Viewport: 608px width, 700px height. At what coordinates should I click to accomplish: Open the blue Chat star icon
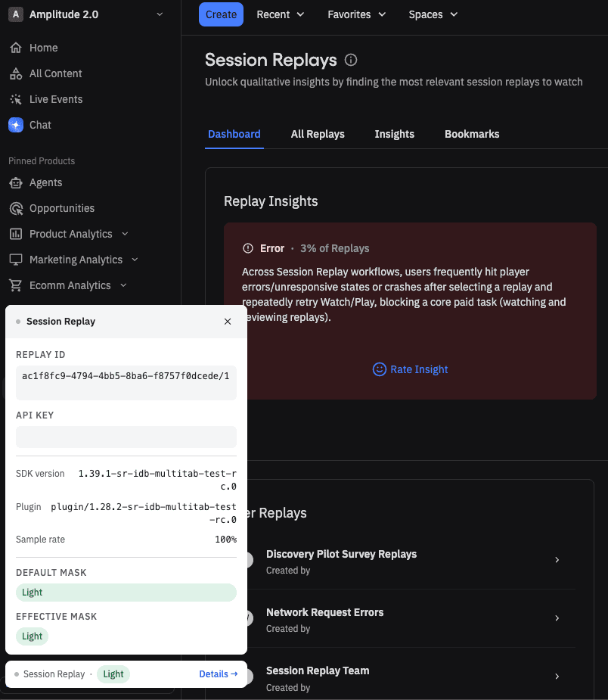point(16,125)
